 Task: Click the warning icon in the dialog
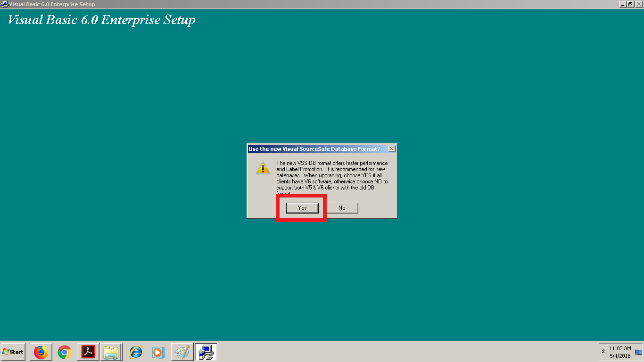(x=263, y=168)
